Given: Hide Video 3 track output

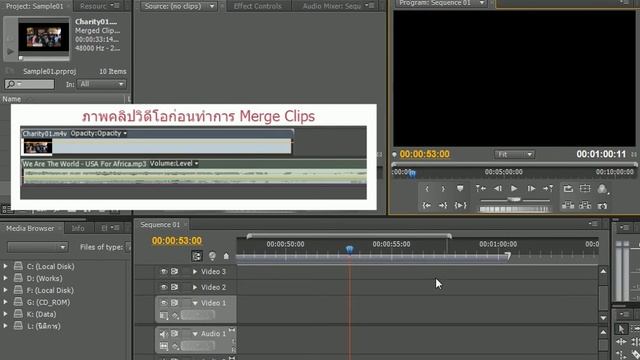Looking at the screenshot, I should 164,271.
